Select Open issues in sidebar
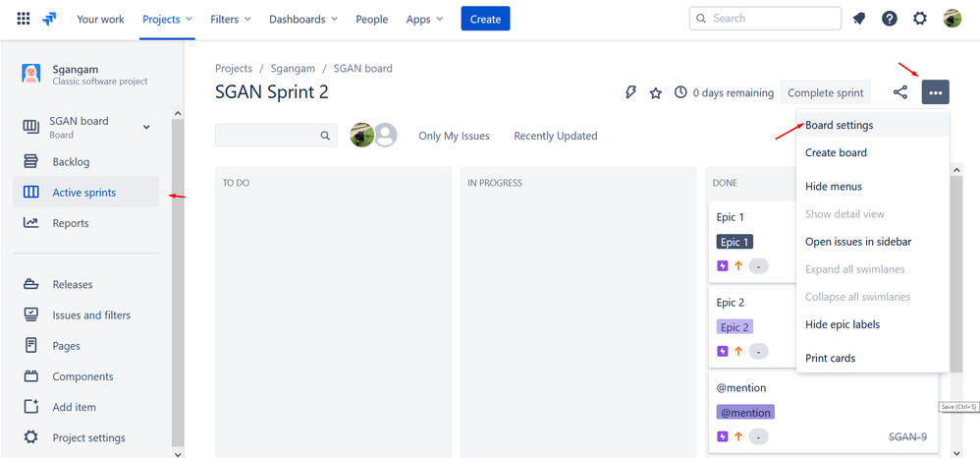Image resolution: width=980 pixels, height=458 pixels. click(873, 242)
